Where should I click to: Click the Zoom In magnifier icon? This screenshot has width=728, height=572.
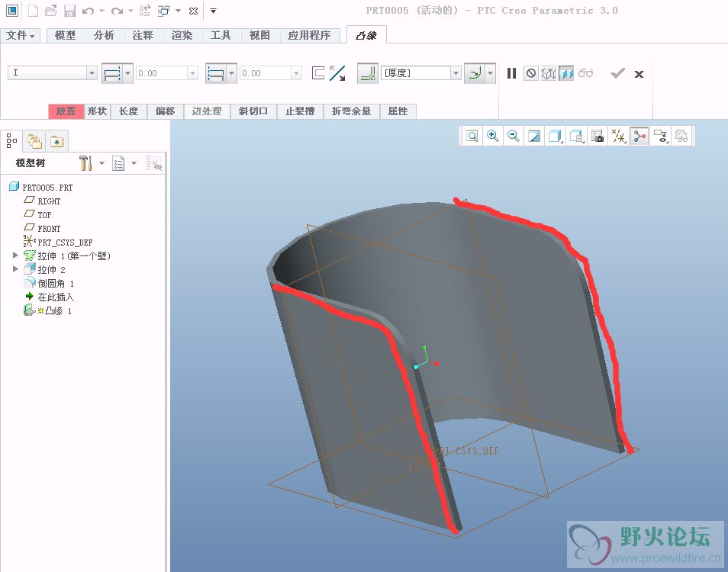[493, 137]
